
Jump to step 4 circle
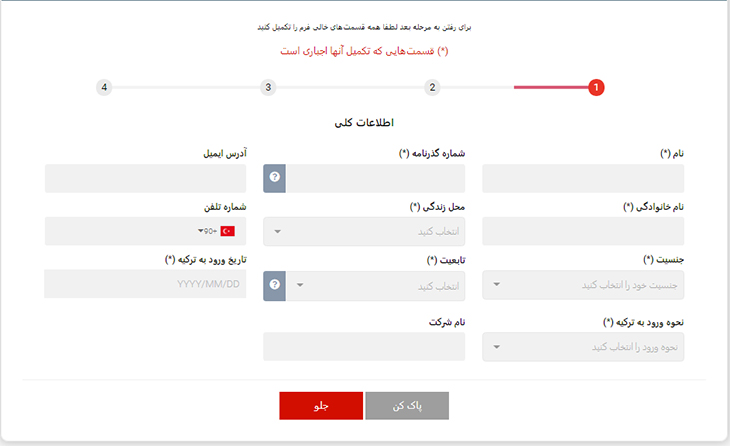104,88
